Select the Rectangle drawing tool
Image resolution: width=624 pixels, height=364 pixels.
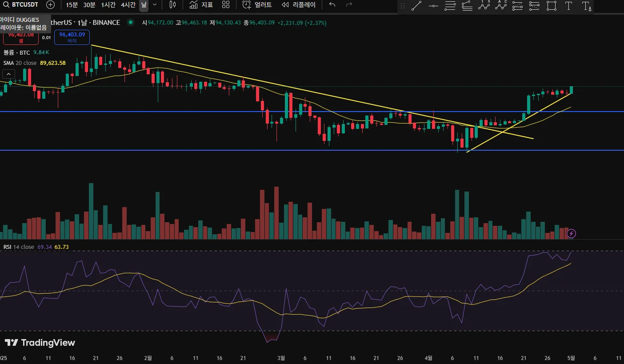tap(552, 6)
